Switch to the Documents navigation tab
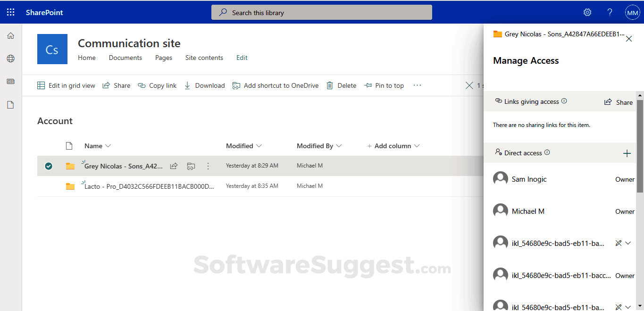644x311 pixels. (x=125, y=58)
